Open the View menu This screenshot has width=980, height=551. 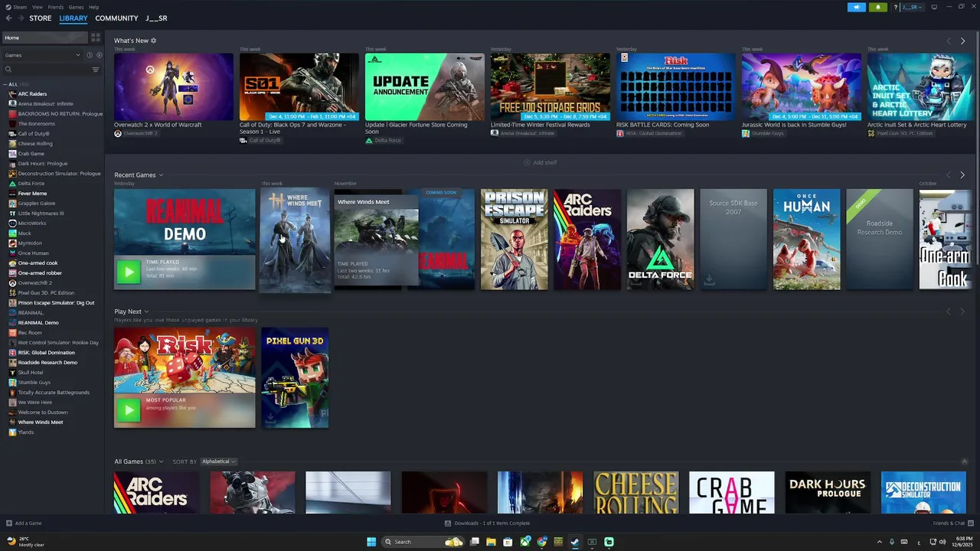coord(37,7)
